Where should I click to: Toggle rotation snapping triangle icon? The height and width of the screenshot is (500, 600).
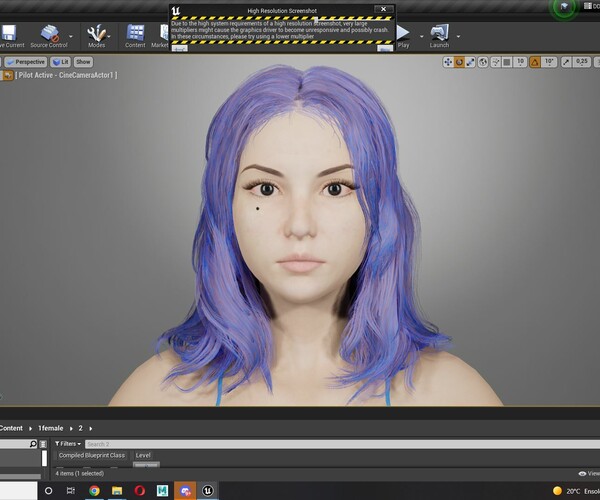click(x=535, y=62)
